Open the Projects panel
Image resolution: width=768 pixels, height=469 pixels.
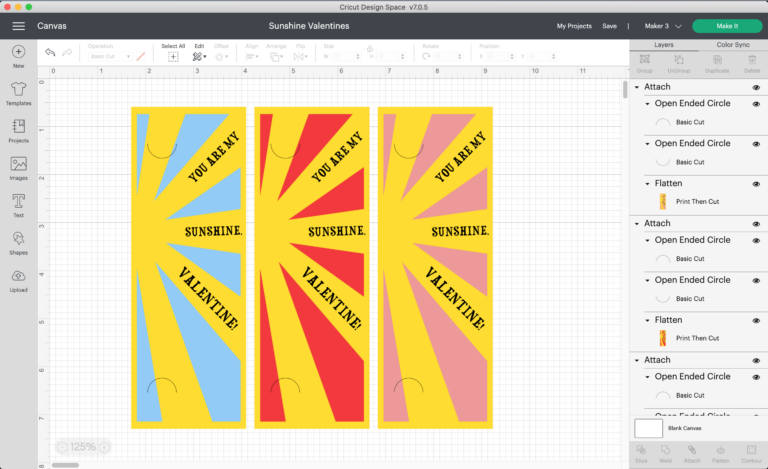18,129
